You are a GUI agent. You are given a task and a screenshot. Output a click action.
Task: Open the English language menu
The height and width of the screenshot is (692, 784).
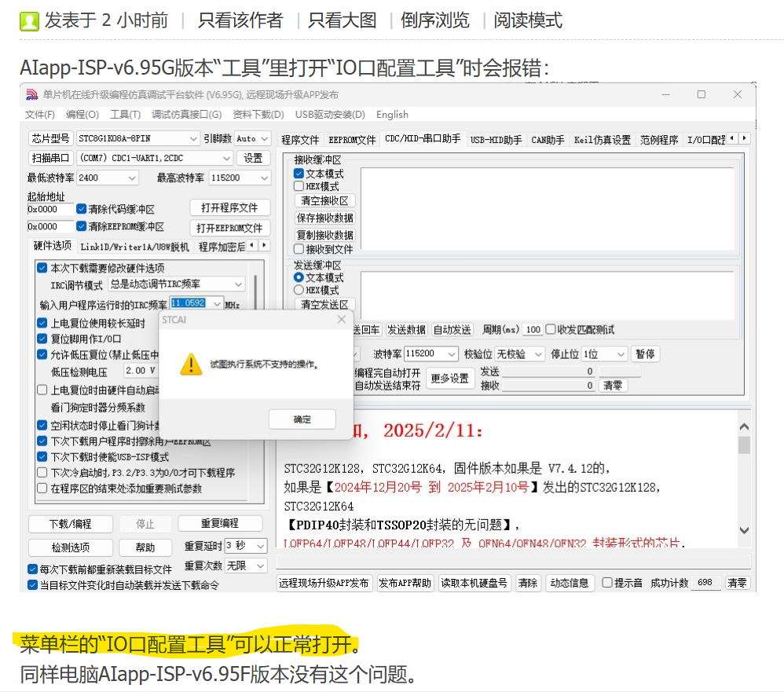392,115
